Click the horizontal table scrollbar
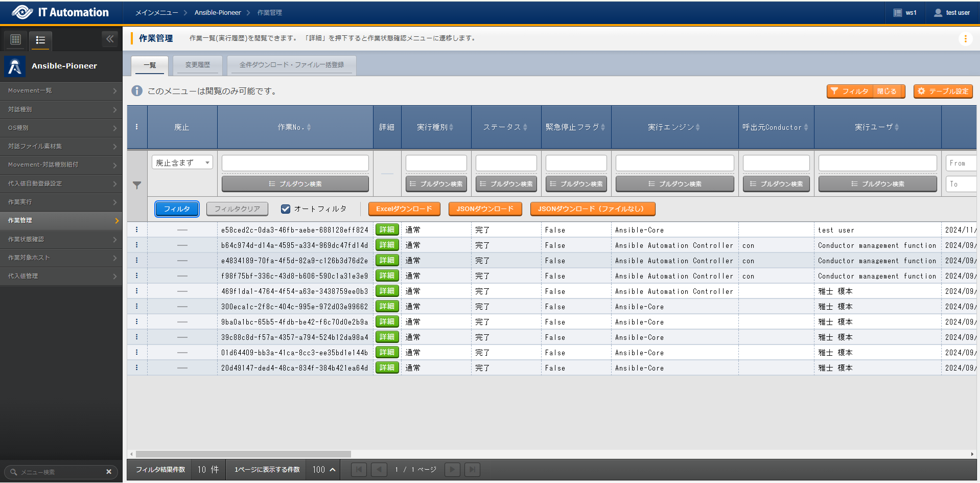 click(x=243, y=454)
